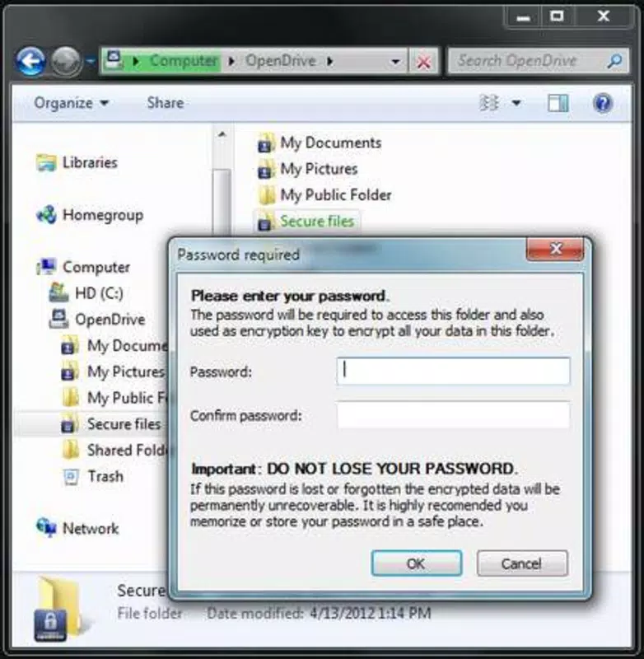644x659 pixels.
Task: Close the Password required dialog
Action: tap(555, 250)
